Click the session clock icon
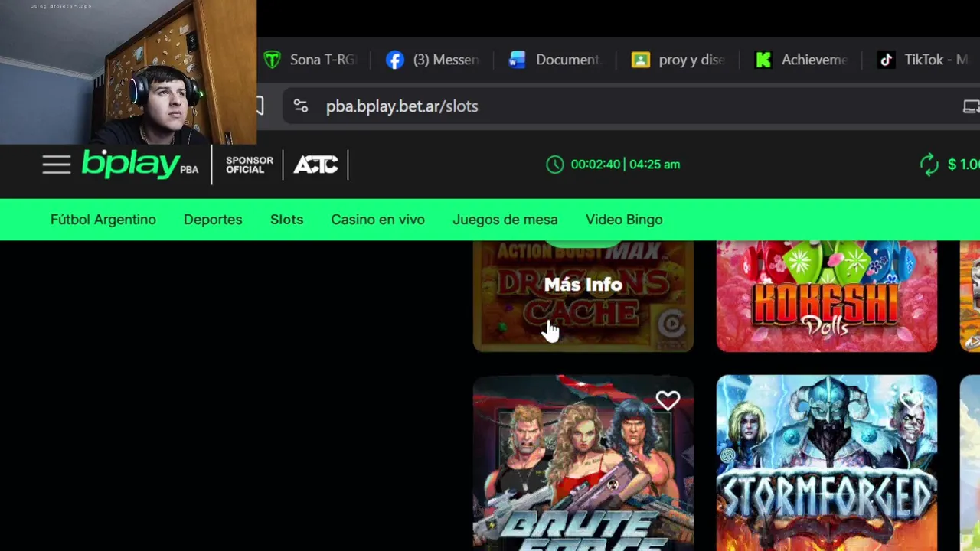 click(555, 165)
